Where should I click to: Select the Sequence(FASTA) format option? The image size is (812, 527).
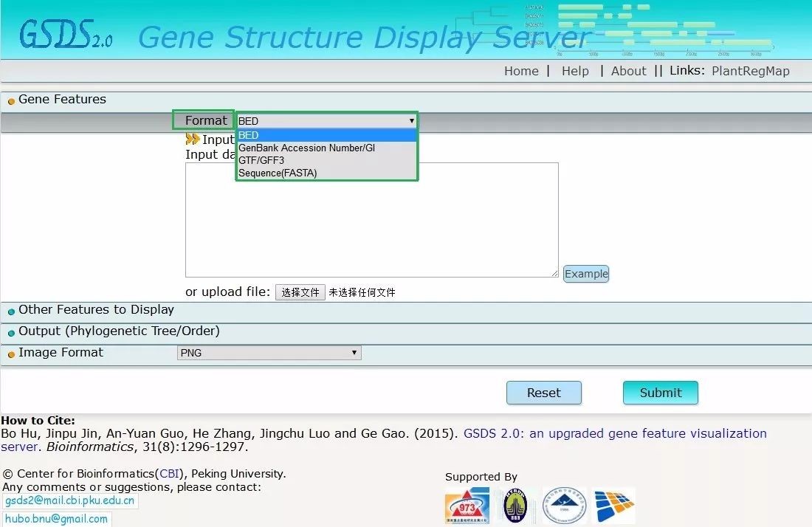[x=278, y=173]
